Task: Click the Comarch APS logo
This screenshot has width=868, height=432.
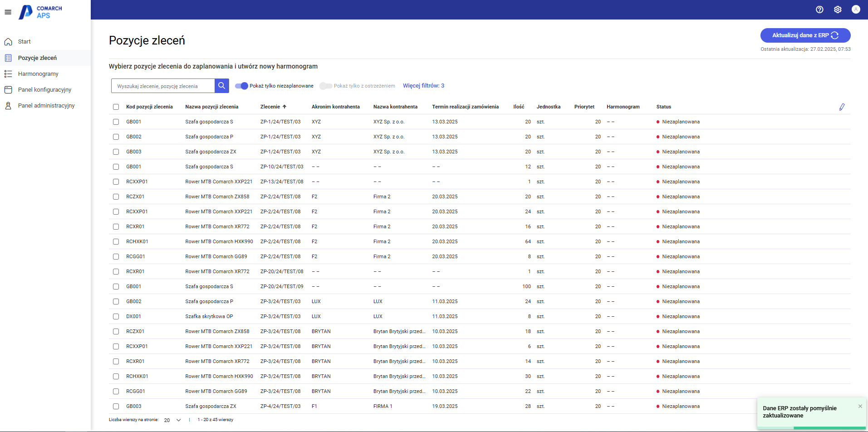Action: 40,12
